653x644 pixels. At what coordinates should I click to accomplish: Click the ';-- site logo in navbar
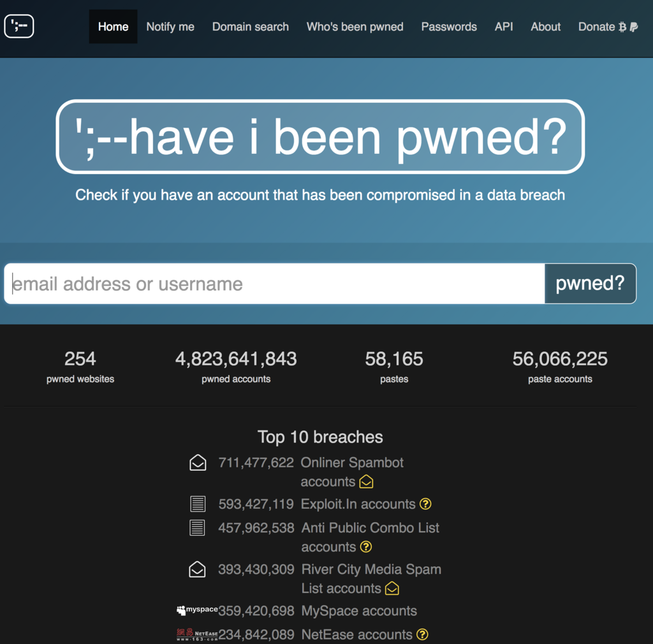pyautogui.click(x=18, y=26)
